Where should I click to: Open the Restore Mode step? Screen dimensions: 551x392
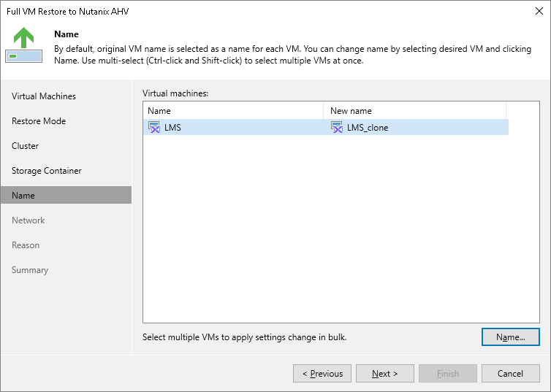pos(39,121)
